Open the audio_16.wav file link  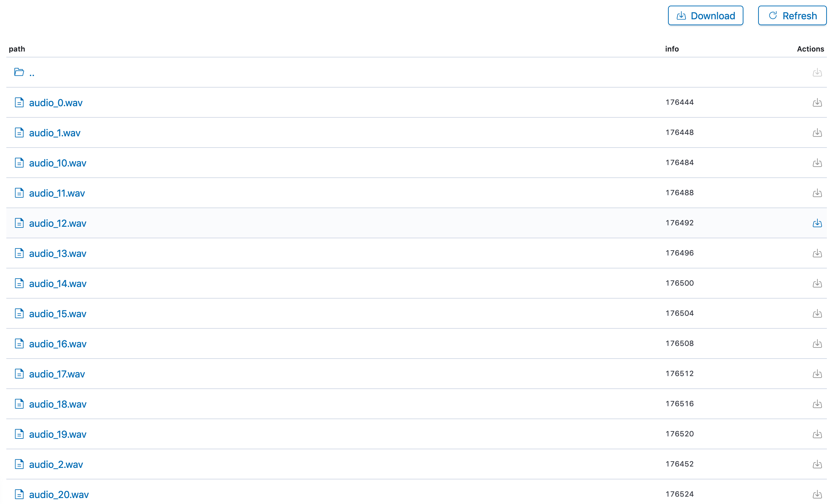tap(58, 344)
